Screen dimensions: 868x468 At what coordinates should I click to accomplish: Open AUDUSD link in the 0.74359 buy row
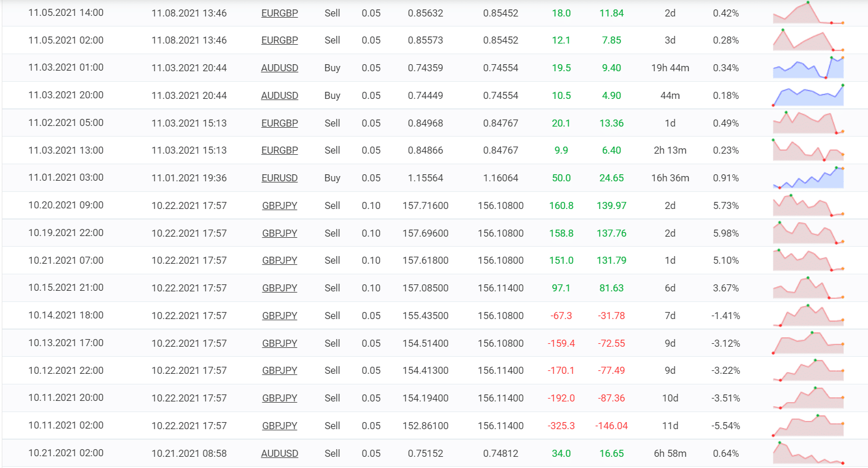(x=279, y=68)
